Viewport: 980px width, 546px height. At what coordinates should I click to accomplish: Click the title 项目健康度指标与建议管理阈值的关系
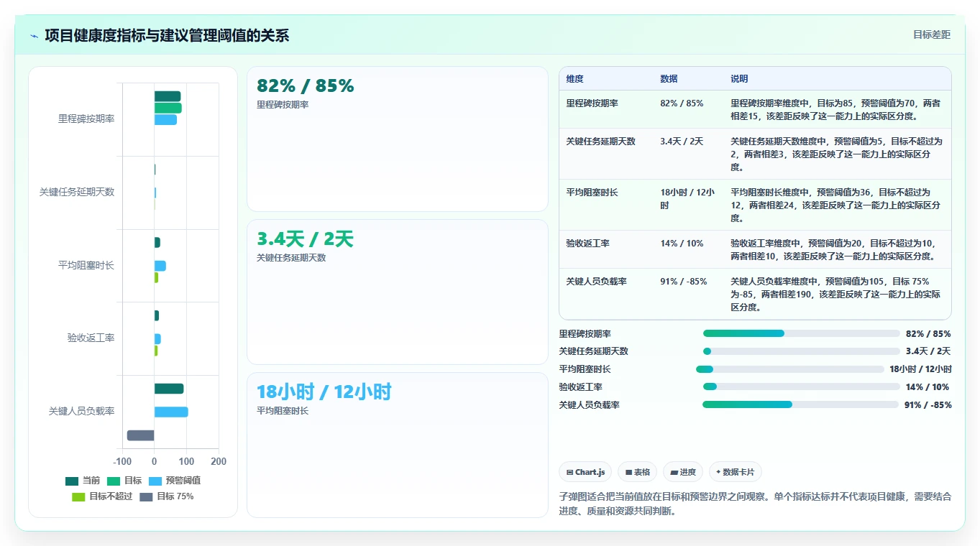point(167,35)
